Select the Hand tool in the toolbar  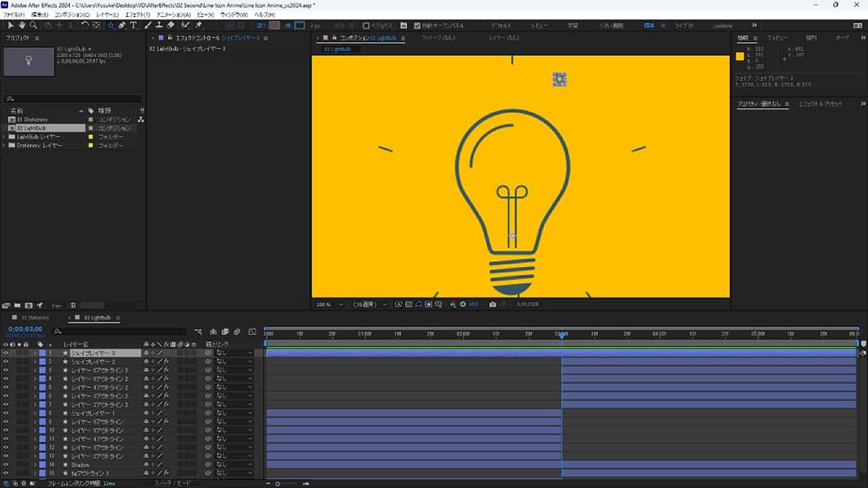(21, 25)
